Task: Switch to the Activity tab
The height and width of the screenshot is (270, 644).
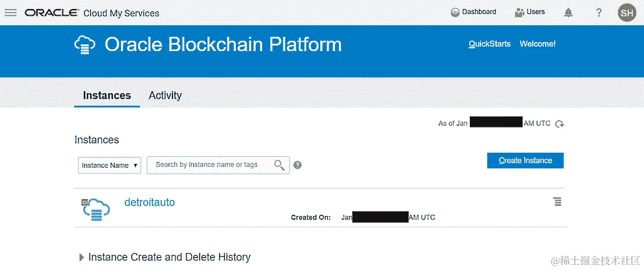Action: (x=165, y=95)
